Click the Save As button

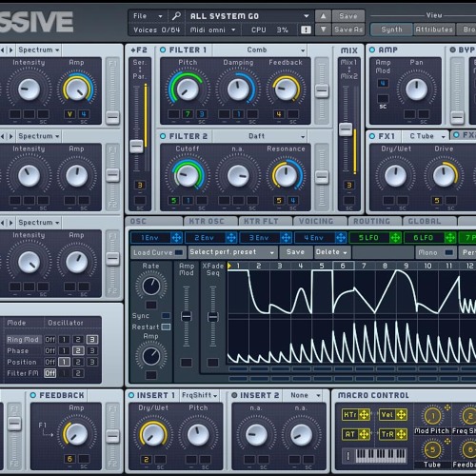coord(348,30)
